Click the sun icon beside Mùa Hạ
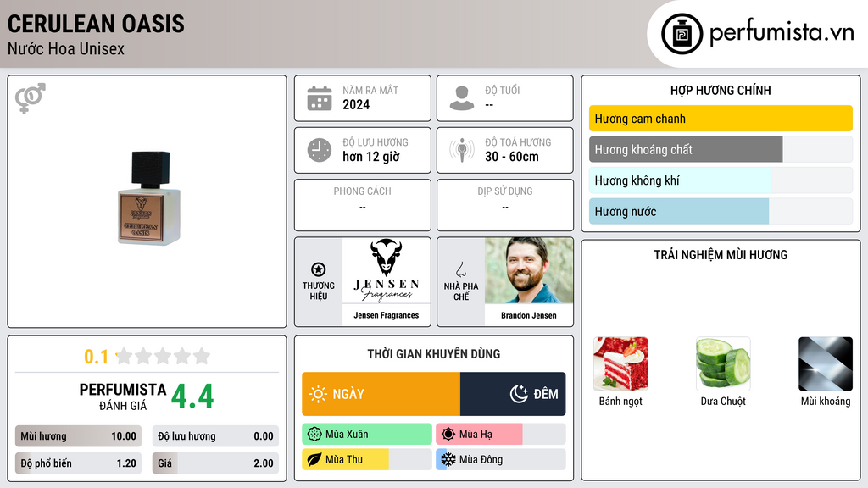 point(448,435)
